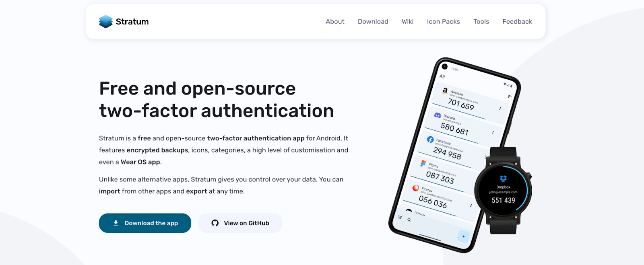
Task: Click the three-dot menu beside Firefox code
Action: point(471,205)
